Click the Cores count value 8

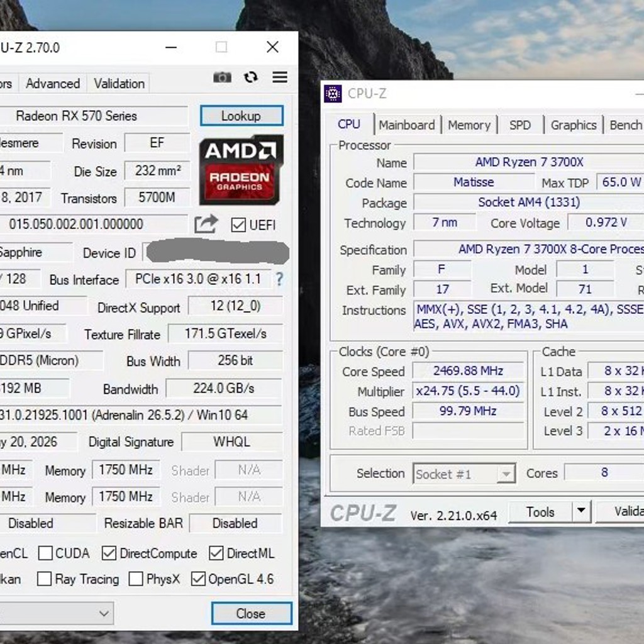pyautogui.click(x=604, y=472)
